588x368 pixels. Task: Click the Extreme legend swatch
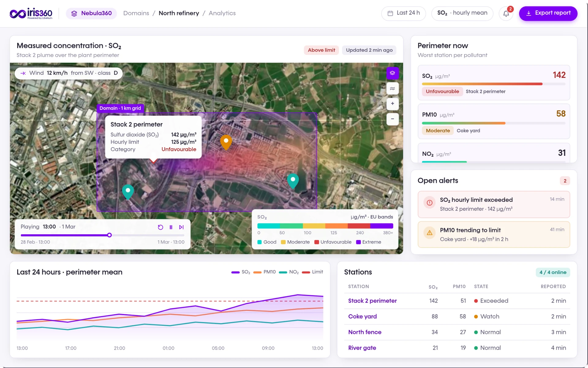[358, 242]
